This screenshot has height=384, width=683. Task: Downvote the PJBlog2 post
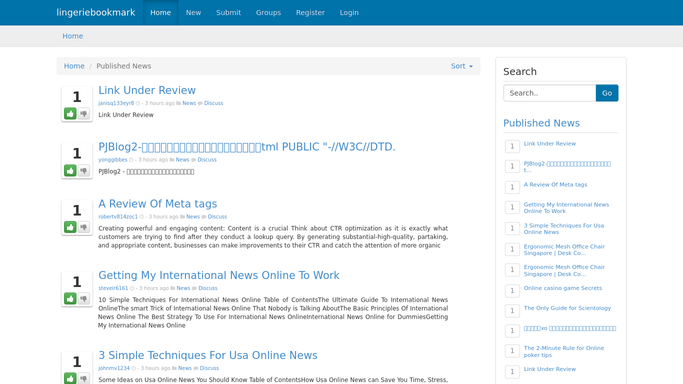pyautogui.click(x=84, y=170)
